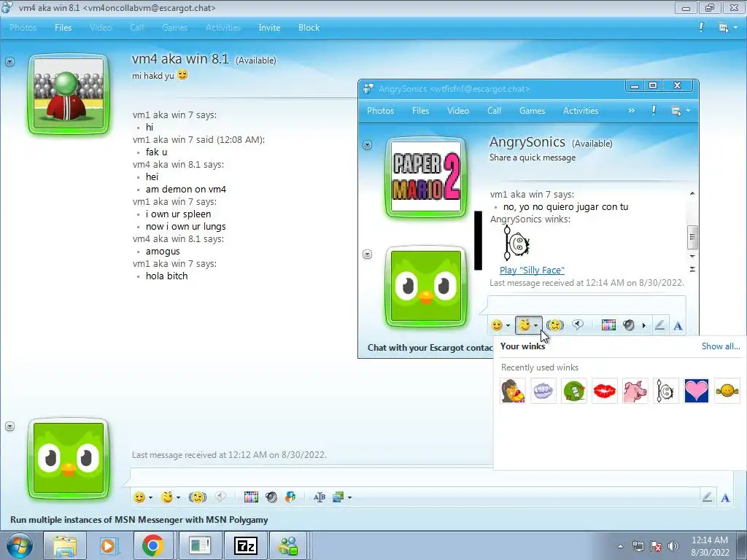Select the Silly Face wink thumbnail

tap(665, 391)
